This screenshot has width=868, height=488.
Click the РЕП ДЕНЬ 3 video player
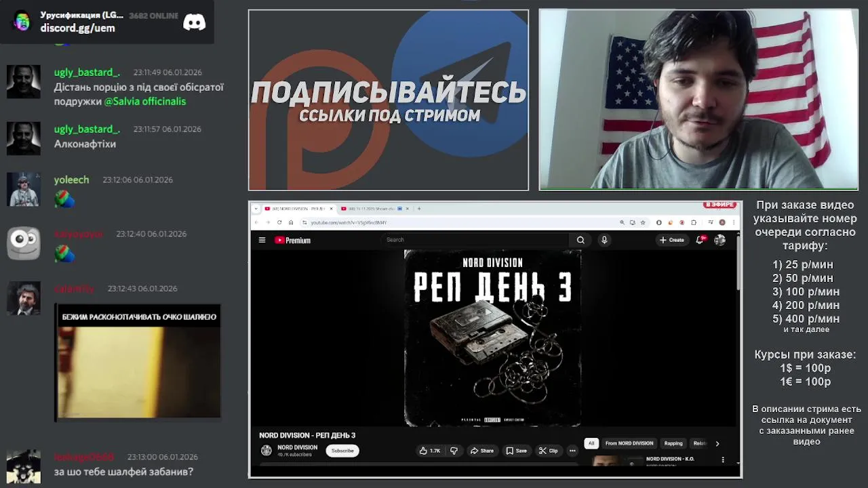tap(493, 338)
